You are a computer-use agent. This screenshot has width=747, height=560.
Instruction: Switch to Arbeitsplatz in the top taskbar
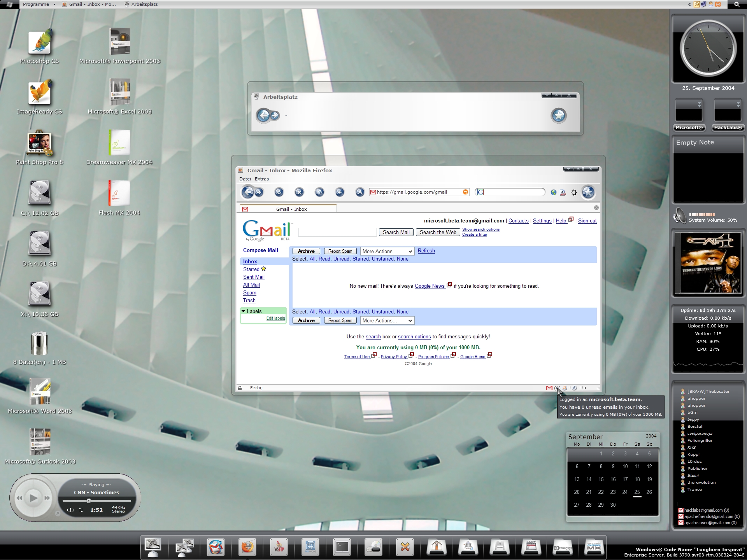click(x=141, y=4)
